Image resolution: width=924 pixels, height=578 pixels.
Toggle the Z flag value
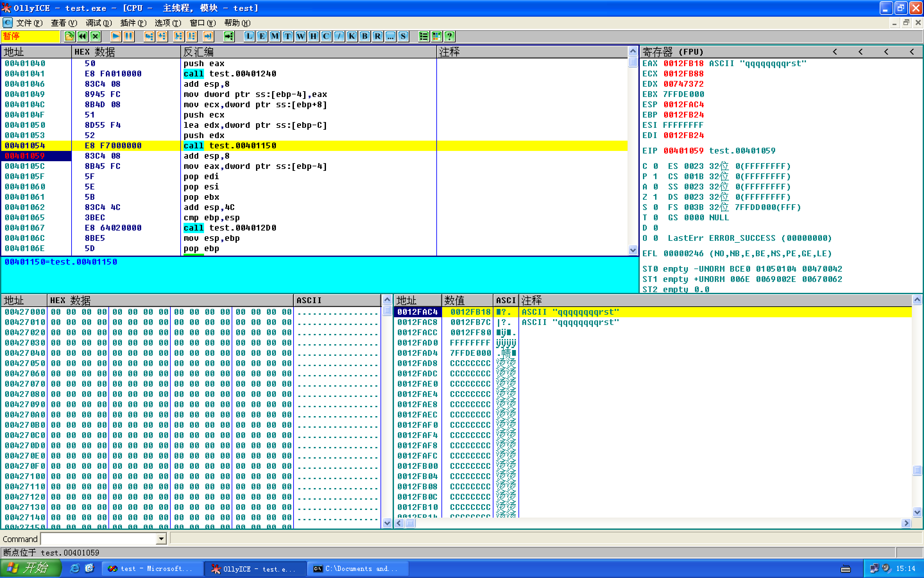coord(655,197)
